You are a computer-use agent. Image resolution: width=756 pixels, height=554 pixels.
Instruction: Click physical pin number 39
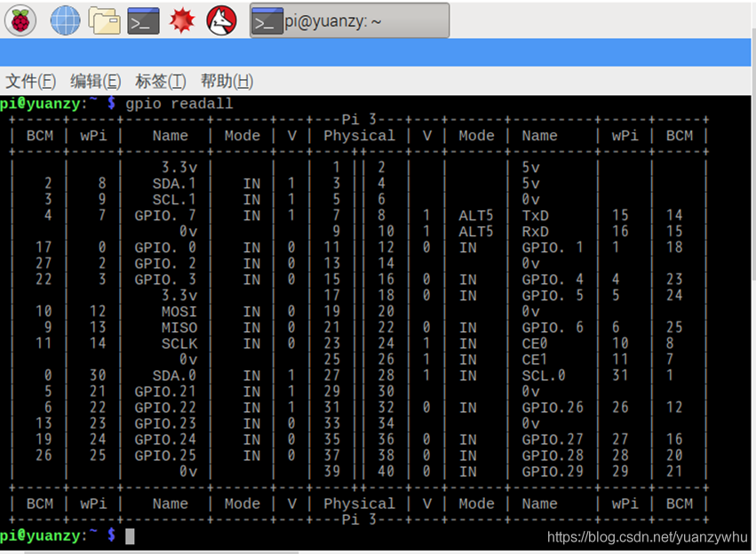331,471
